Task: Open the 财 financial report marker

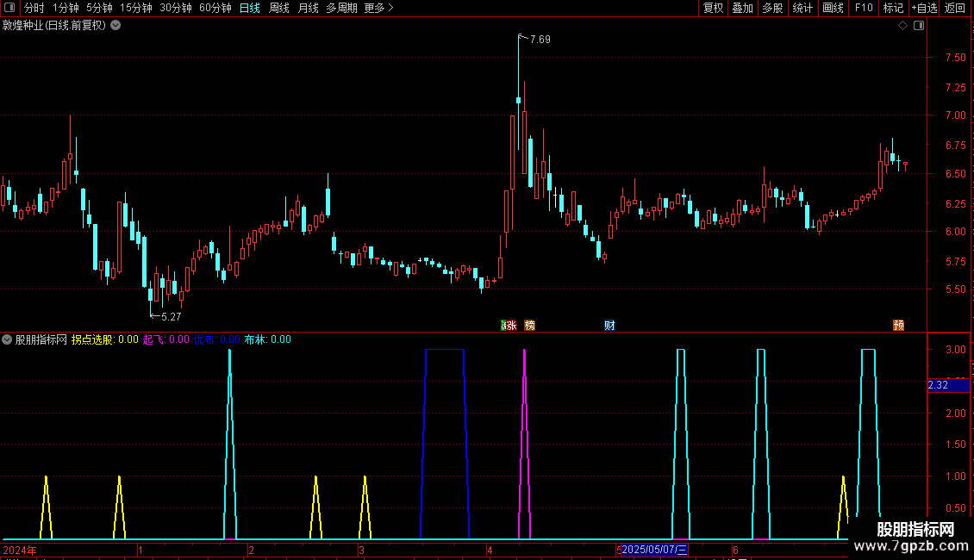Action: [609, 326]
